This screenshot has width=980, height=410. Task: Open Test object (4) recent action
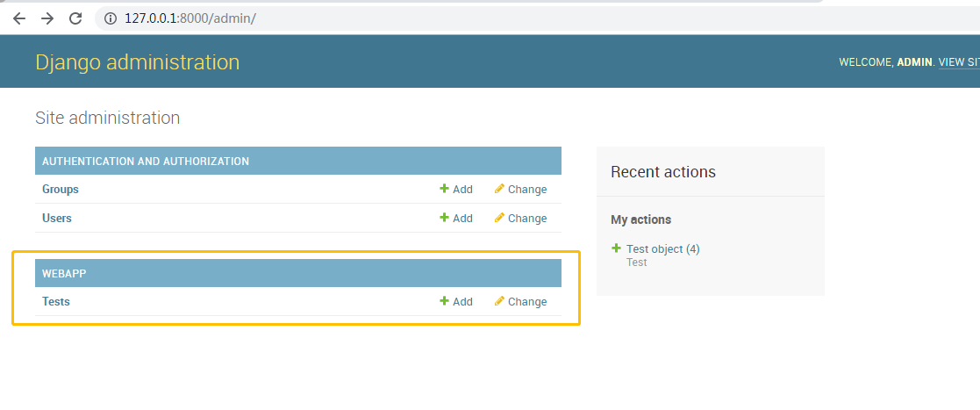coord(663,248)
